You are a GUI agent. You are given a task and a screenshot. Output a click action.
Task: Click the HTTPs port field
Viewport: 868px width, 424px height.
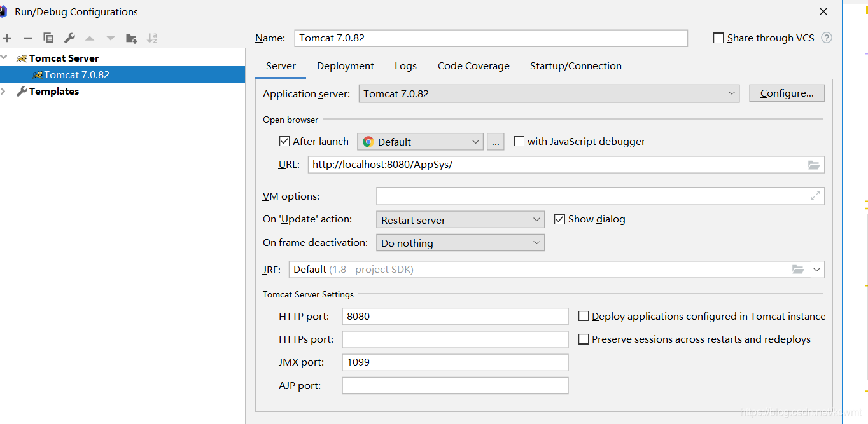tap(455, 339)
